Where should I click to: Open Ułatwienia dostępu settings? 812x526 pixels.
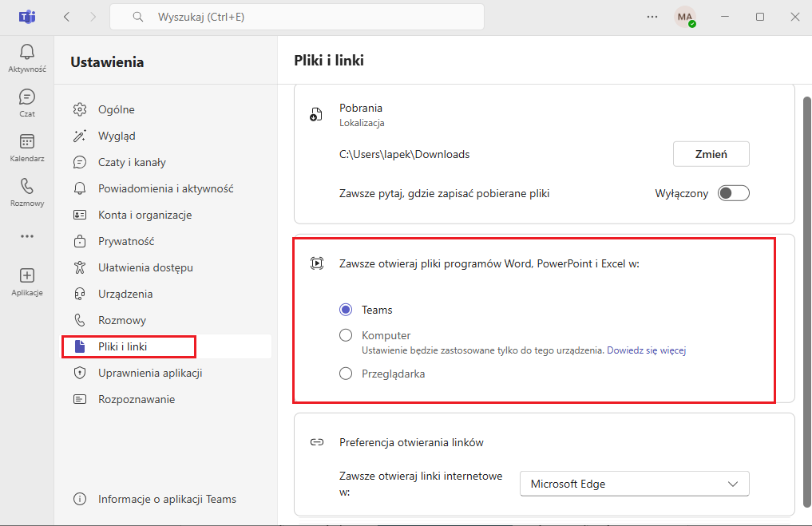coord(167,267)
